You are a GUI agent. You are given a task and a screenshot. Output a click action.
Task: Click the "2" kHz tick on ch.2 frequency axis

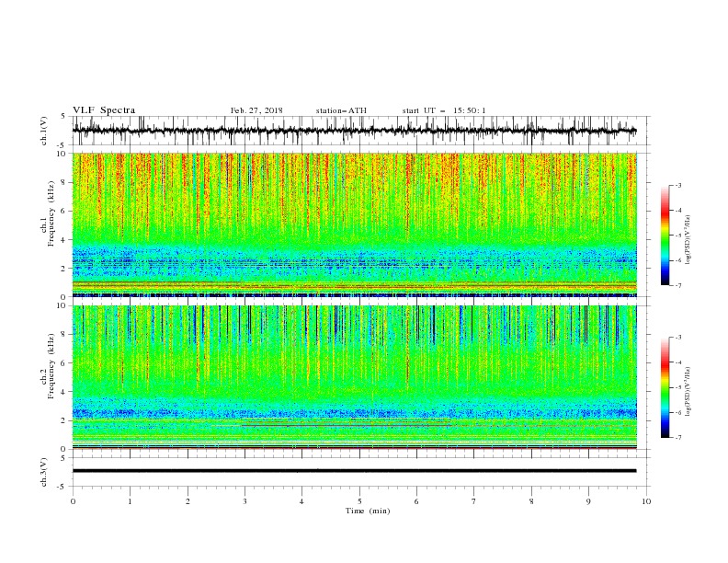(65, 420)
